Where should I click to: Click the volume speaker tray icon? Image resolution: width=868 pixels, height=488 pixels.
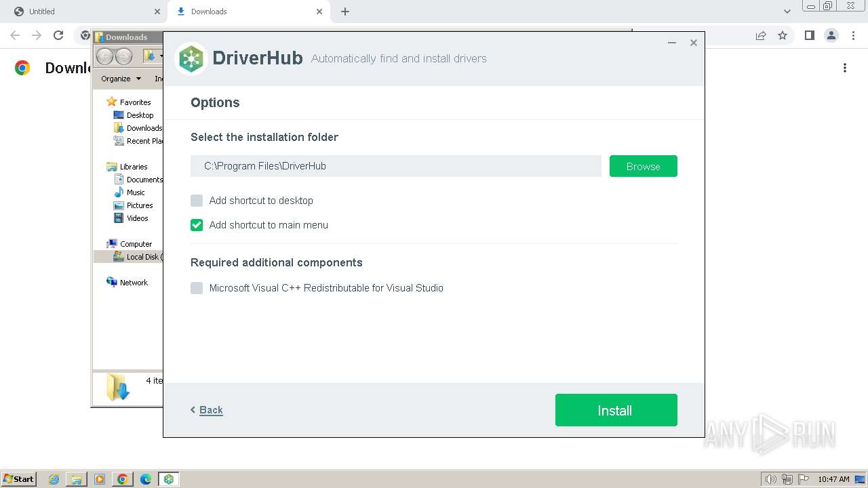pos(771,479)
